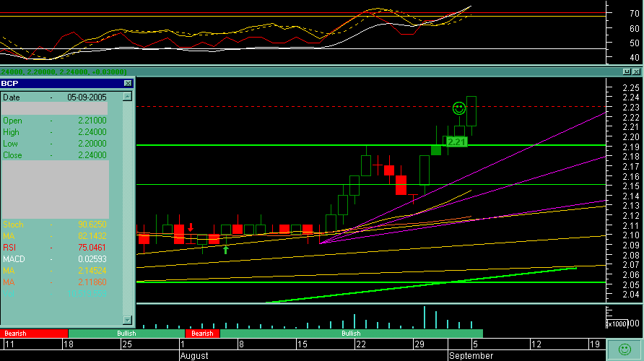Viewport: 644px width, 361px height.
Task: Click the green 2.21 price label
Action: 457,142
